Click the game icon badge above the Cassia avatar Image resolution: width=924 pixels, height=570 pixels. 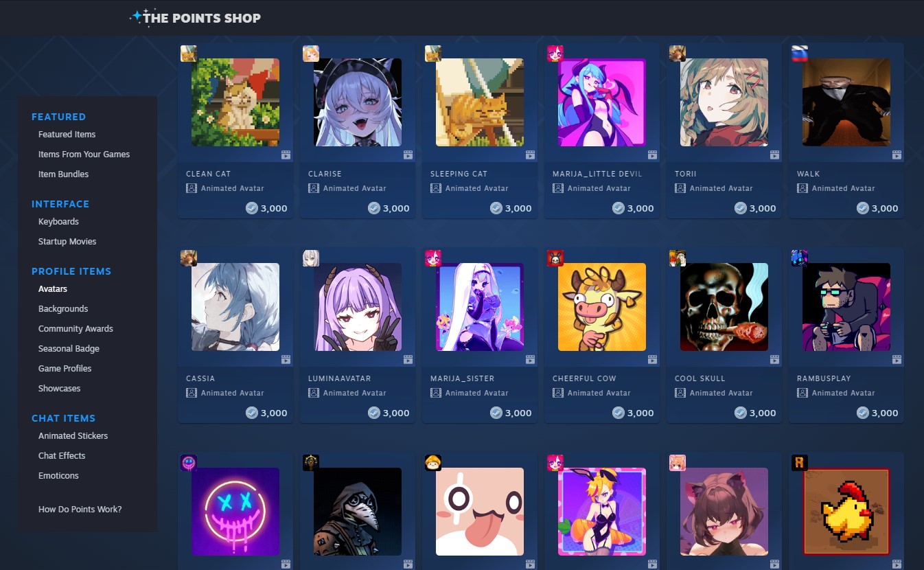point(189,258)
